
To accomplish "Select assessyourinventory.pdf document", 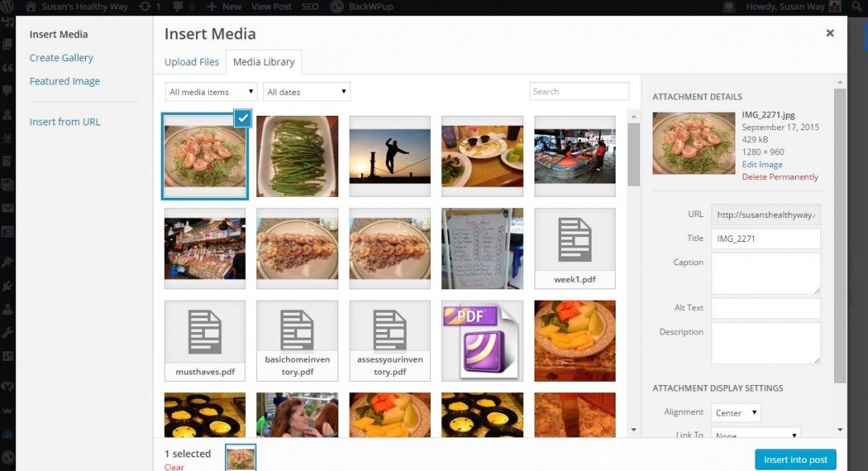I will pos(390,341).
